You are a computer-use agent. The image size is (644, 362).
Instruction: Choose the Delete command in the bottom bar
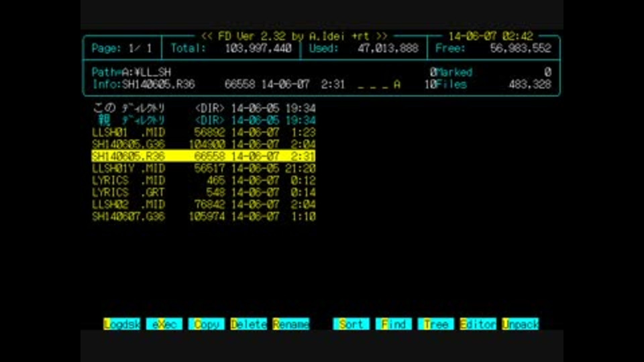click(x=249, y=324)
